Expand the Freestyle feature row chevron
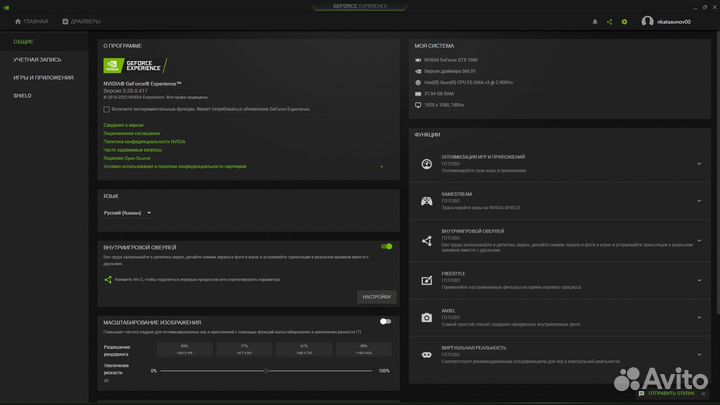Screen dimensions: 720x405 699,278
